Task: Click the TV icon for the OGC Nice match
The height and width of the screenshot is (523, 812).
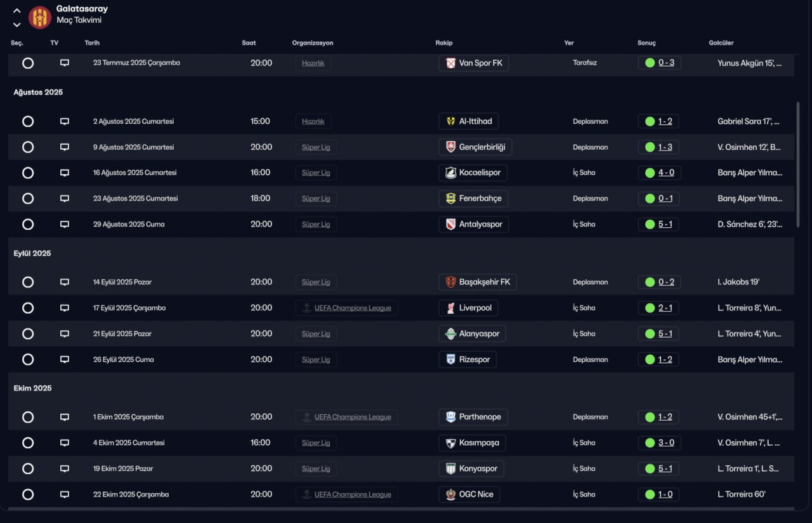Action: 65,494
